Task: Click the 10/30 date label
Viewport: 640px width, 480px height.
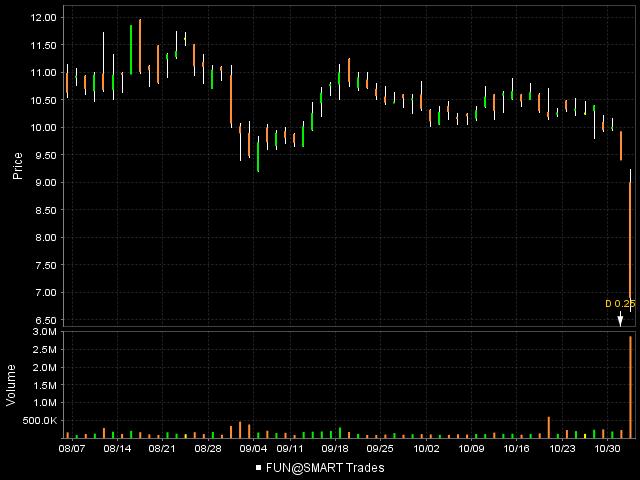Action: pyautogui.click(x=607, y=449)
